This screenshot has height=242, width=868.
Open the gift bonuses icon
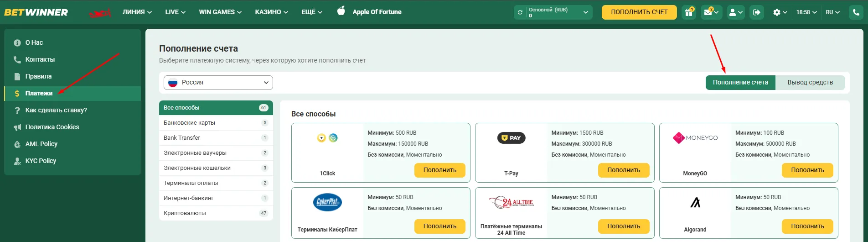pyautogui.click(x=689, y=12)
